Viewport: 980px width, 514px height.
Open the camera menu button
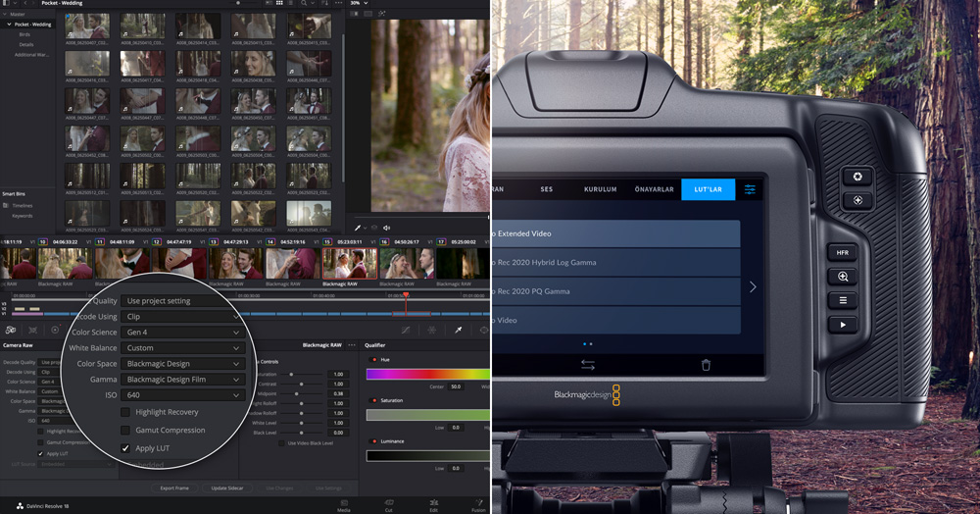pyautogui.click(x=842, y=300)
